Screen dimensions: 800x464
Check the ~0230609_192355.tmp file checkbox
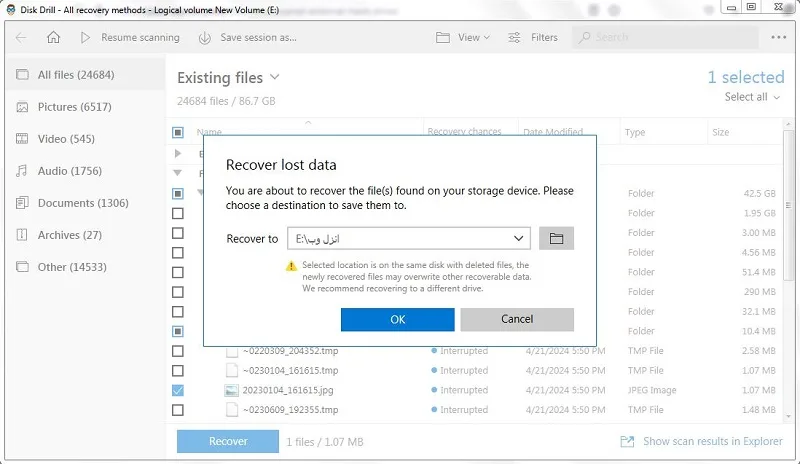coord(178,410)
